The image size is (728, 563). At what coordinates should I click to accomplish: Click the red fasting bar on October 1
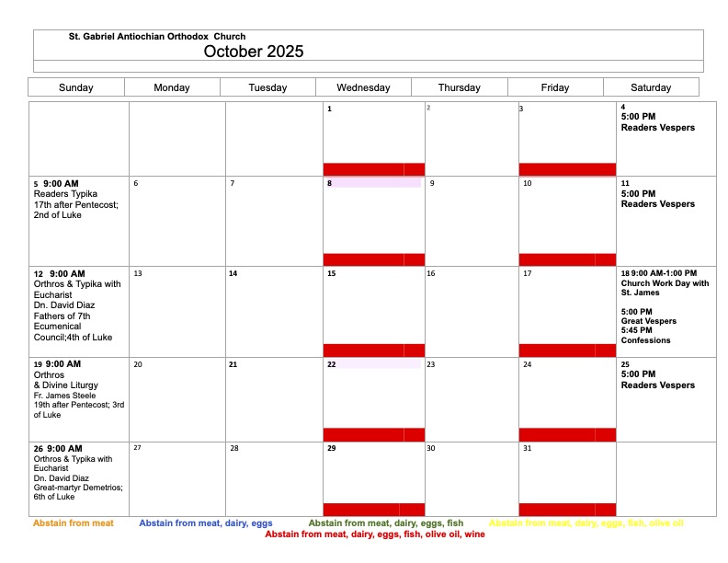point(373,169)
